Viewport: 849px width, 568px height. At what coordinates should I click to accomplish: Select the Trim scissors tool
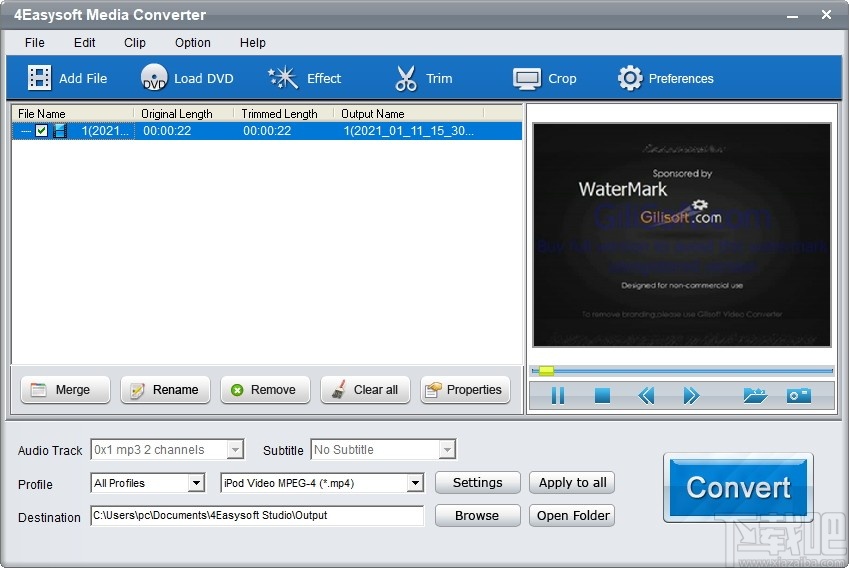406,78
